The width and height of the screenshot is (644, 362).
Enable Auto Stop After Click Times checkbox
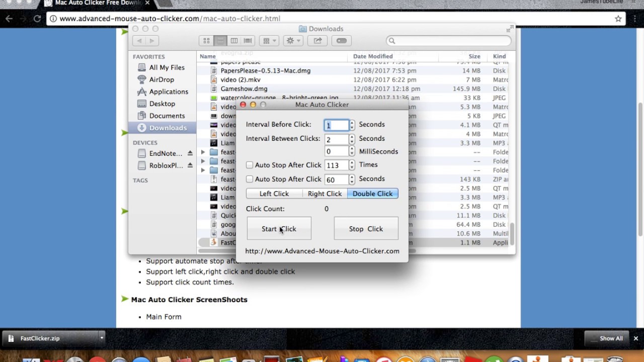(250, 165)
